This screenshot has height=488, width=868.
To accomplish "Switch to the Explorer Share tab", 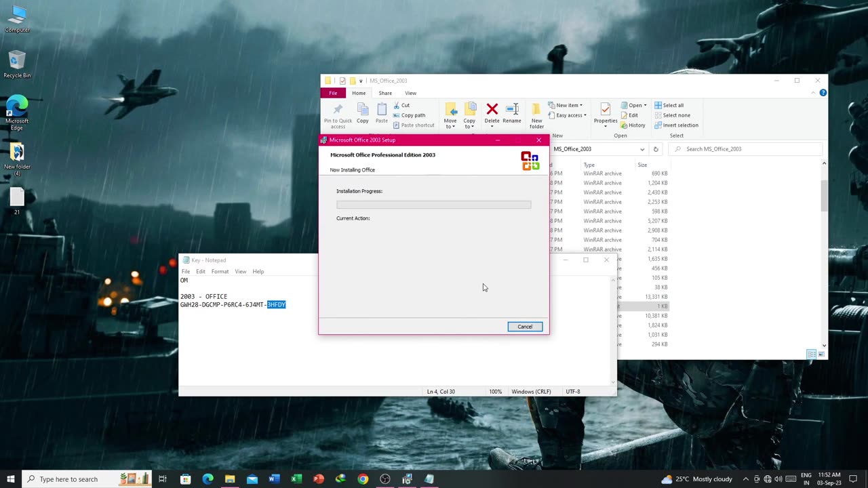I will 385,93.
